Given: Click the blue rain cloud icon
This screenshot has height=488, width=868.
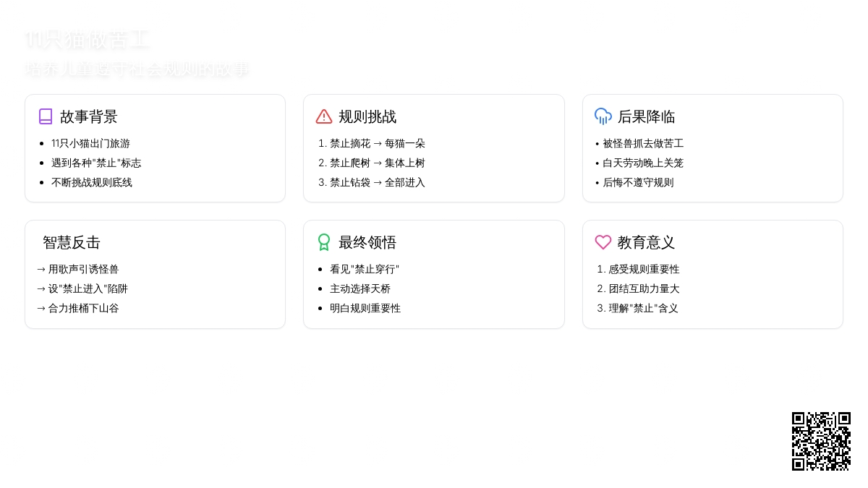Looking at the screenshot, I should [603, 116].
